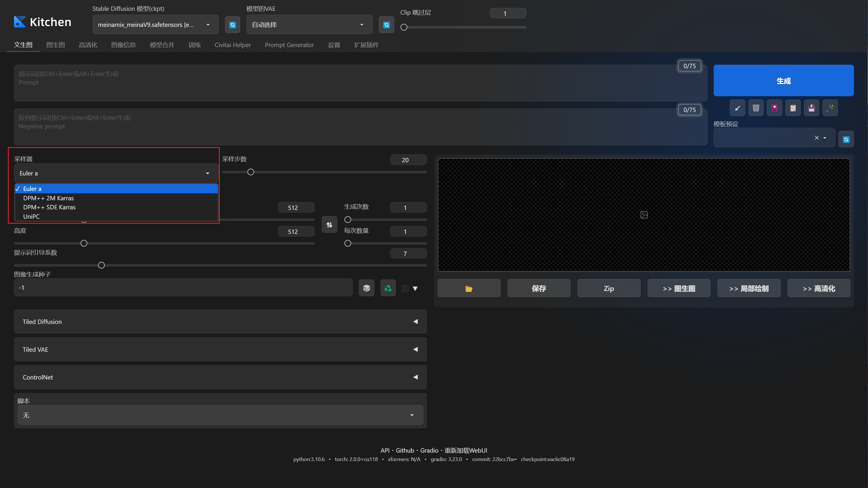The width and height of the screenshot is (868, 488).
Task: Open the 扩展插件 tab
Action: 366,45
